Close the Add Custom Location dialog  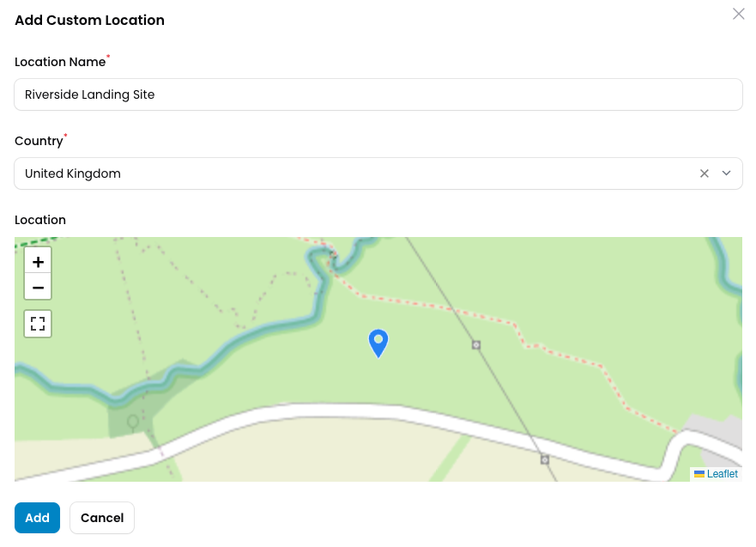click(739, 14)
